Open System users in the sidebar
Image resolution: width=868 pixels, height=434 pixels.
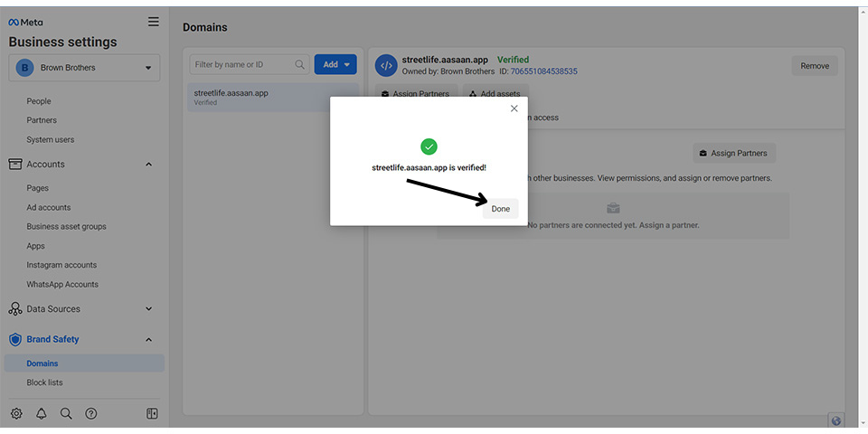pos(51,139)
